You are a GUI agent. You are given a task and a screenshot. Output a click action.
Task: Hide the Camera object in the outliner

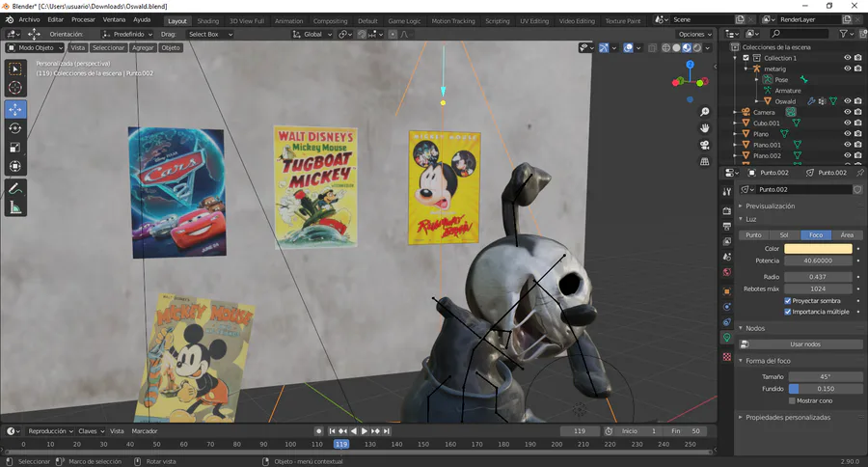(x=848, y=112)
